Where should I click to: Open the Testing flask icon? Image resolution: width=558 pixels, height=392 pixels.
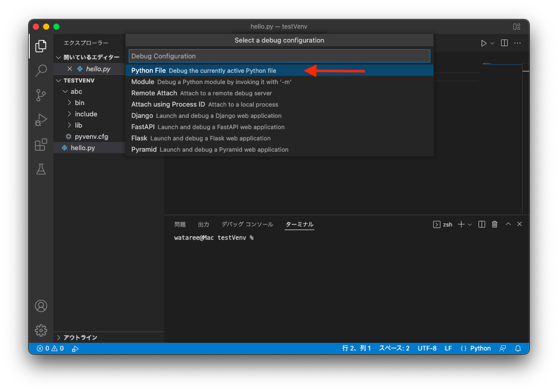click(41, 169)
